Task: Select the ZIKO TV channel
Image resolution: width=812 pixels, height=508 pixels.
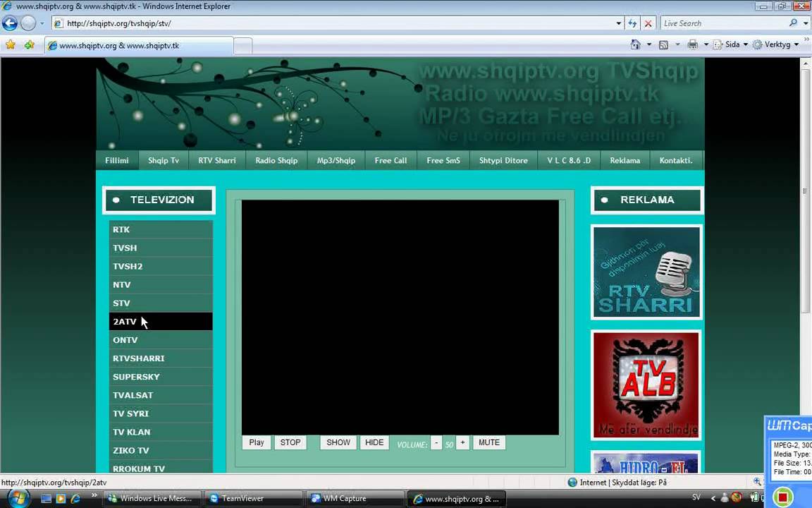Action: point(161,450)
